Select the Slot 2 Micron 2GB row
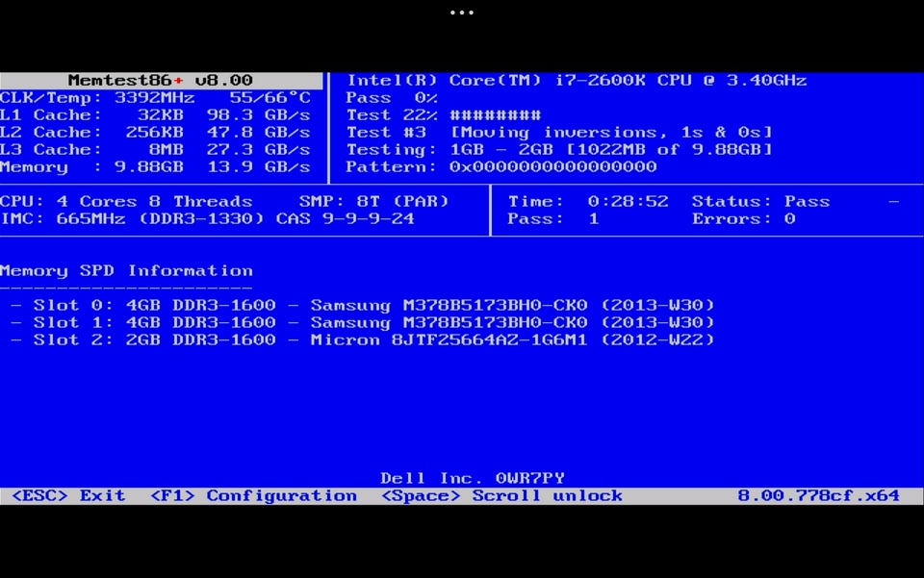The image size is (924, 578). (x=363, y=339)
